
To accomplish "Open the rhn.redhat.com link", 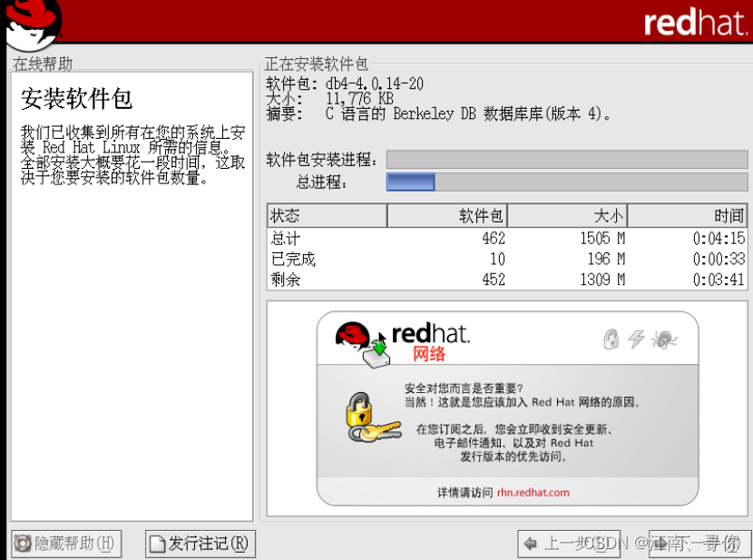I will [533, 492].
